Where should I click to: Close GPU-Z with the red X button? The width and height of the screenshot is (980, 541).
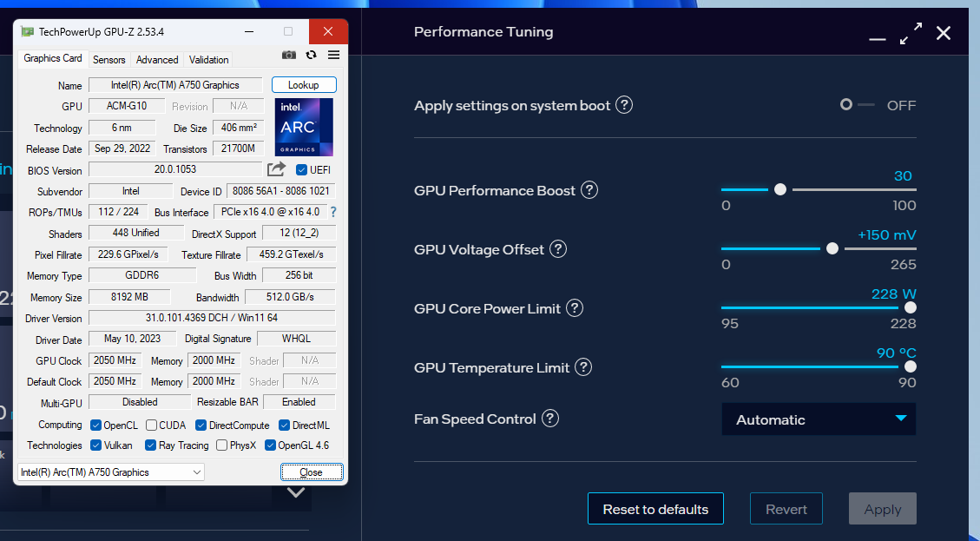click(x=328, y=31)
